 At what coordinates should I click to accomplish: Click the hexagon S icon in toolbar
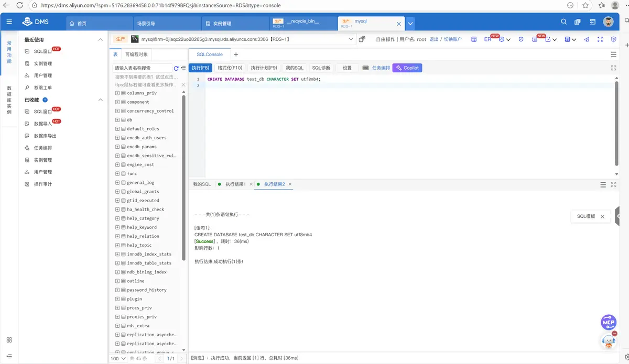click(614, 39)
